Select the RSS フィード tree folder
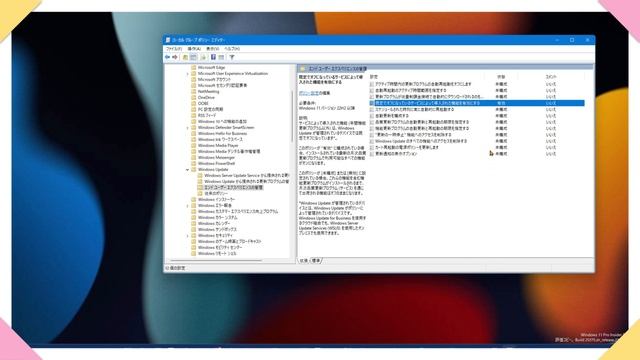 click(x=207, y=116)
